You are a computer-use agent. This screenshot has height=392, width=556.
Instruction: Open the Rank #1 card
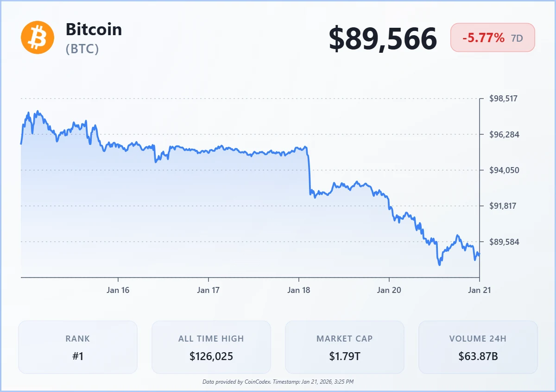(78, 347)
